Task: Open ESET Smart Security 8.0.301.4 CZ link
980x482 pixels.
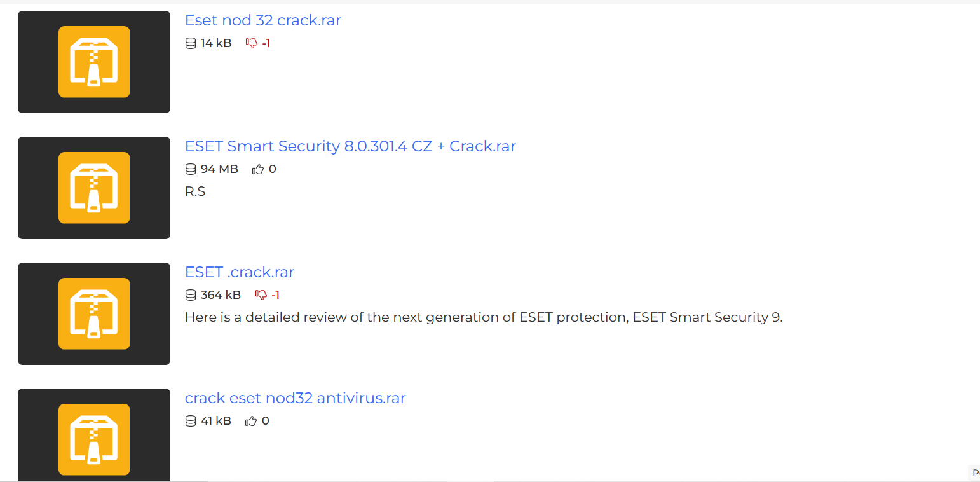Action: (350, 146)
